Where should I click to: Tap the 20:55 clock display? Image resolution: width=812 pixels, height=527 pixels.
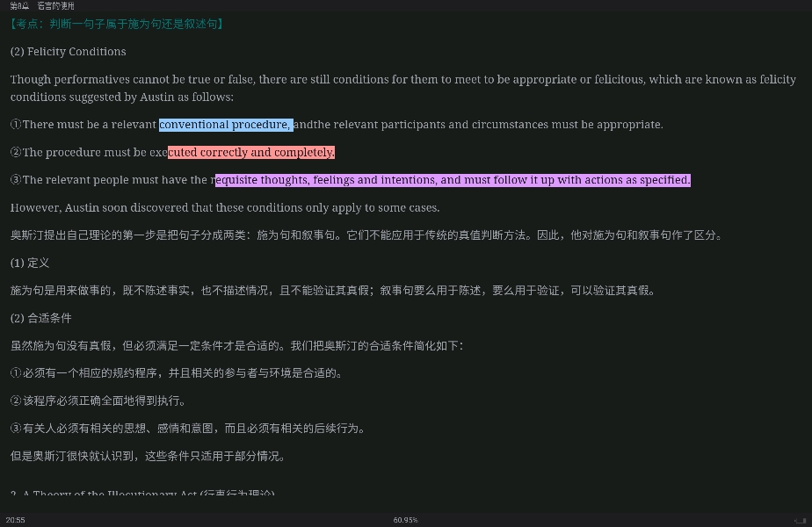click(15, 520)
